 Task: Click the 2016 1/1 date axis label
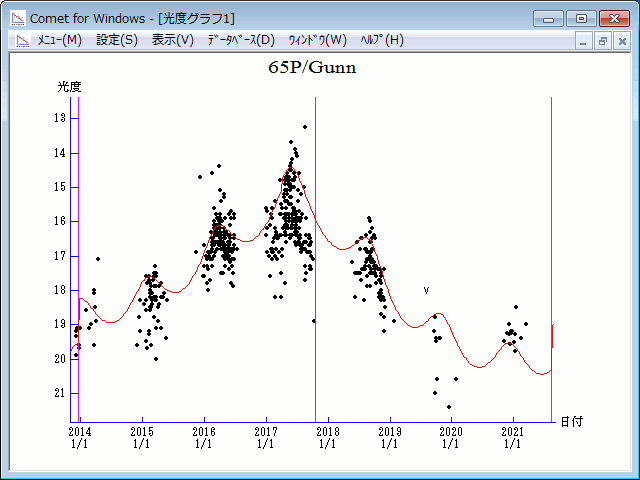pos(204,437)
